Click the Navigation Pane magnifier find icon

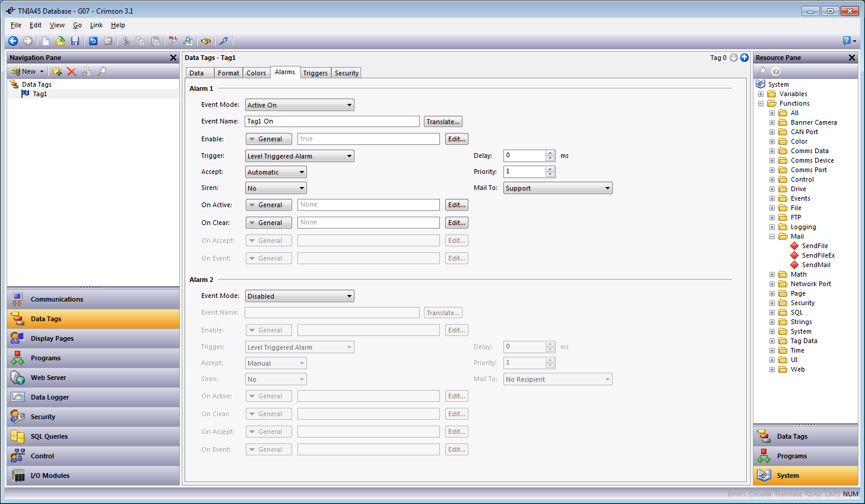(x=102, y=71)
